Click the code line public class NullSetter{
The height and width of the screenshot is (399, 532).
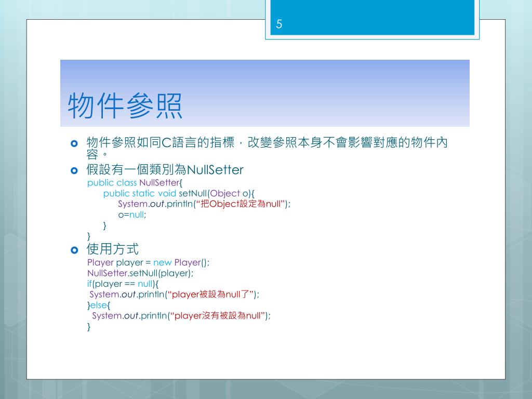[135, 183]
